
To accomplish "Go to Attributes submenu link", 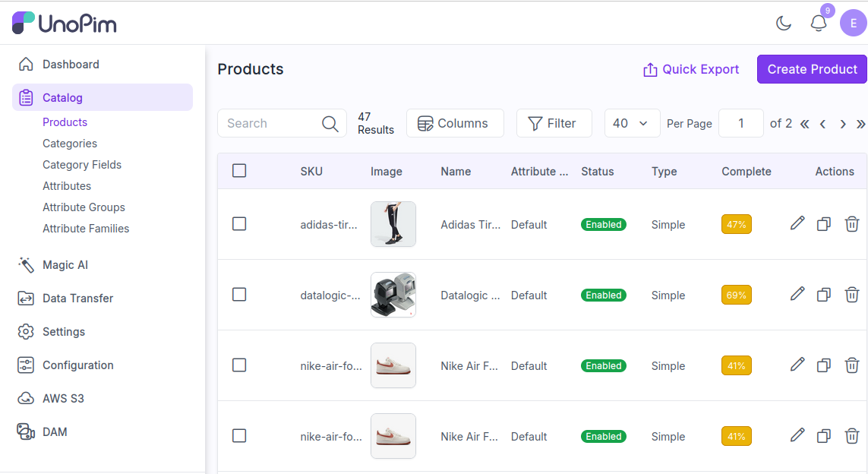I will pos(66,186).
